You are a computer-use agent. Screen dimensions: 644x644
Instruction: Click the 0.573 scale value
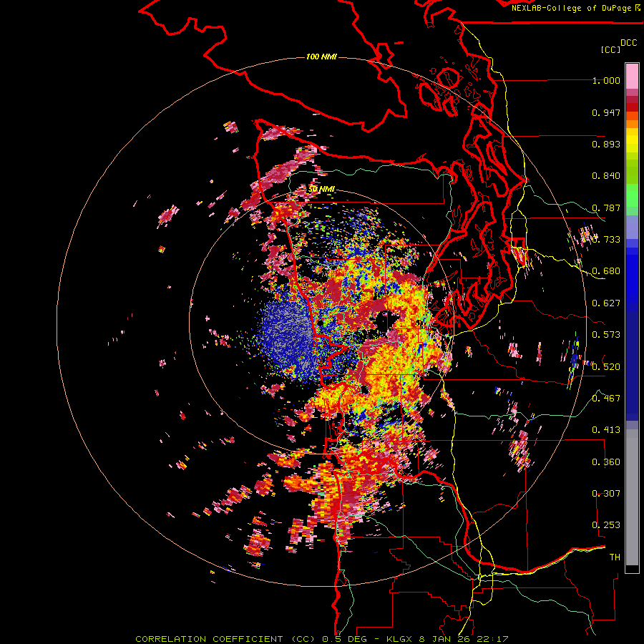click(x=606, y=335)
